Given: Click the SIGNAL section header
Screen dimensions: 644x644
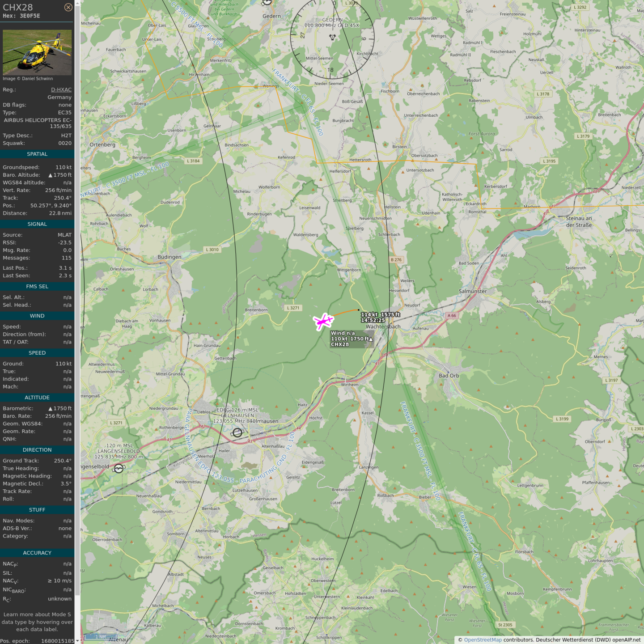Looking at the screenshot, I should 37,224.
